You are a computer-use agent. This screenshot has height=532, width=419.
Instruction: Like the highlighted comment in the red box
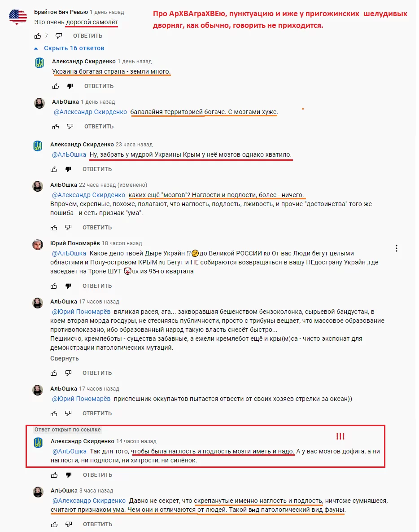54,475
